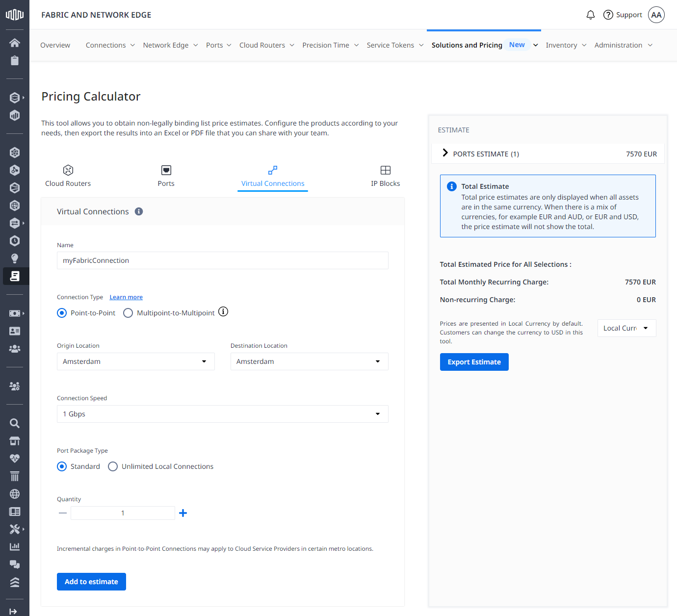Open the marketplace storefront sidebar icon
Screen dimensions: 677x616
[15, 441]
